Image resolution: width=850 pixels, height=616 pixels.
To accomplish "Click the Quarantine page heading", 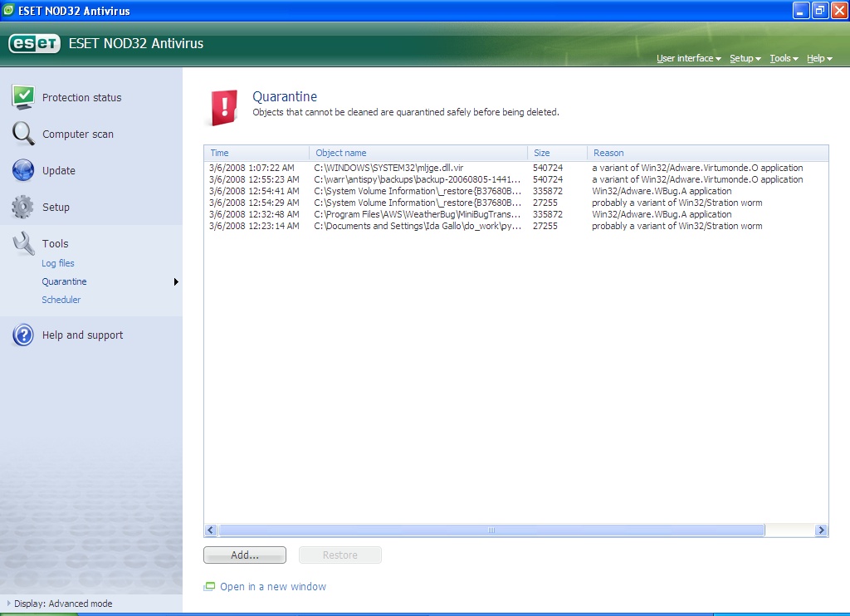I will click(x=285, y=96).
